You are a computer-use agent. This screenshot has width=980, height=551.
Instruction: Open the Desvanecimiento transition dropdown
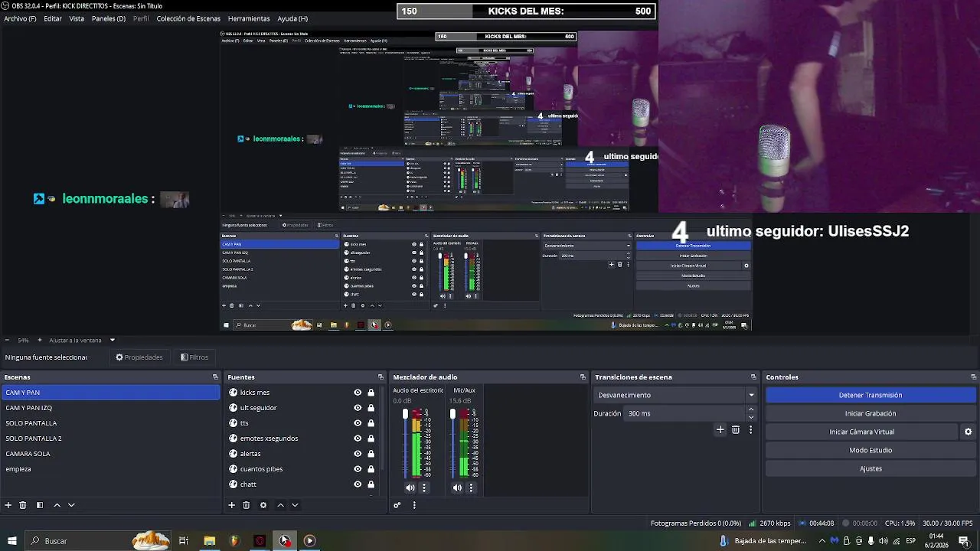pos(675,395)
